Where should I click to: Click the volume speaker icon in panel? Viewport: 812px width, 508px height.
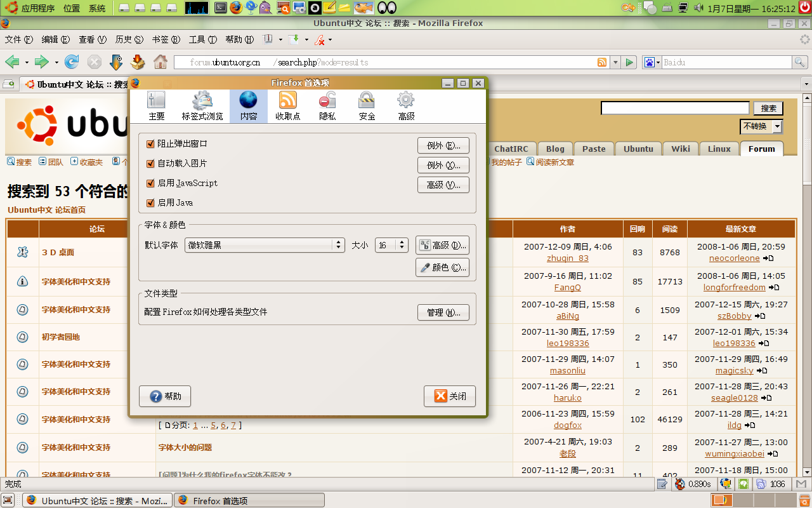[698, 8]
